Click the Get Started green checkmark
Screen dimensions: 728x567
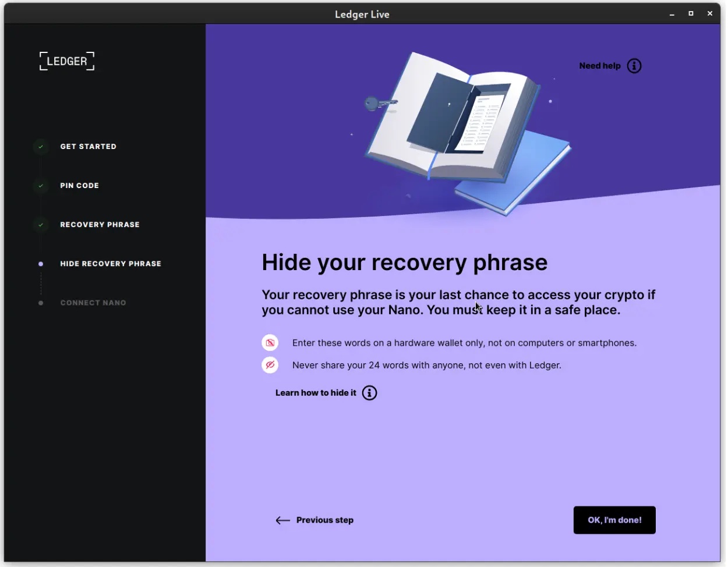click(41, 147)
